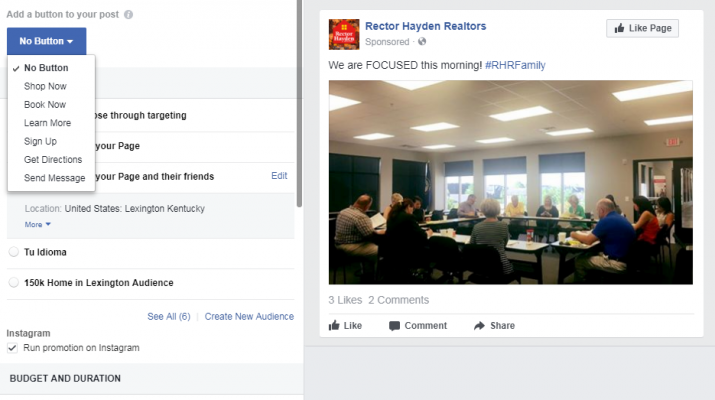Click the globe privacy icon next to Sponsored
Viewport: 715px width, 400px height.
click(x=422, y=42)
